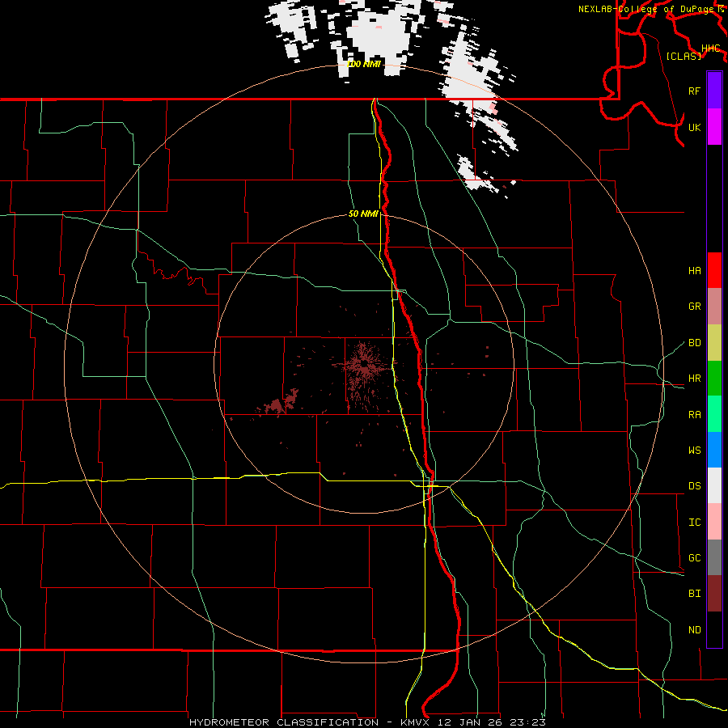Pick the dark green HR legend swatch
This screenshot has width=728, height=728.
[714, 378]
